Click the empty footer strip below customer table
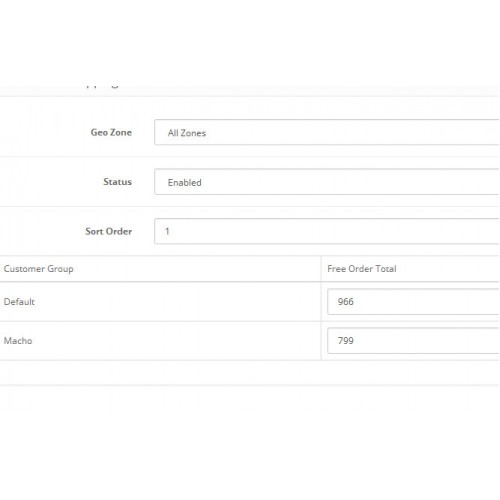The width and height of the screenshot is (500, 500). click(249, 373)
